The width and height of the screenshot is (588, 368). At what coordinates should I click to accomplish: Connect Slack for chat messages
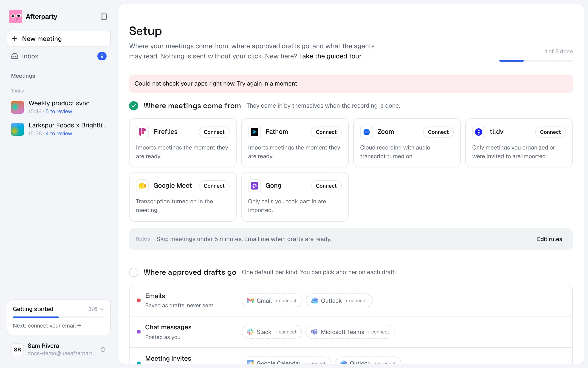click(x=272, y=332)
